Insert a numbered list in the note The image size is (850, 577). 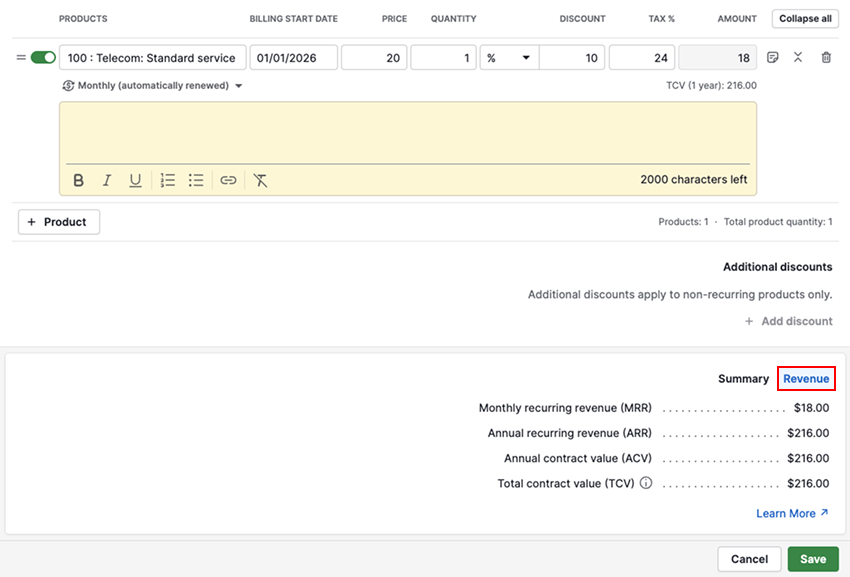pyautogui.click(x=168, y=180)
